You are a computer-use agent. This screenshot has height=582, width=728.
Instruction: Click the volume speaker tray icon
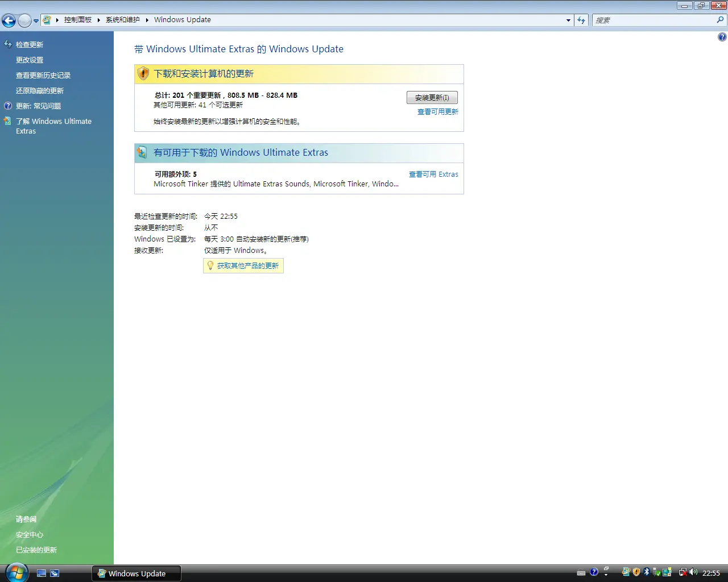[693, 572]
